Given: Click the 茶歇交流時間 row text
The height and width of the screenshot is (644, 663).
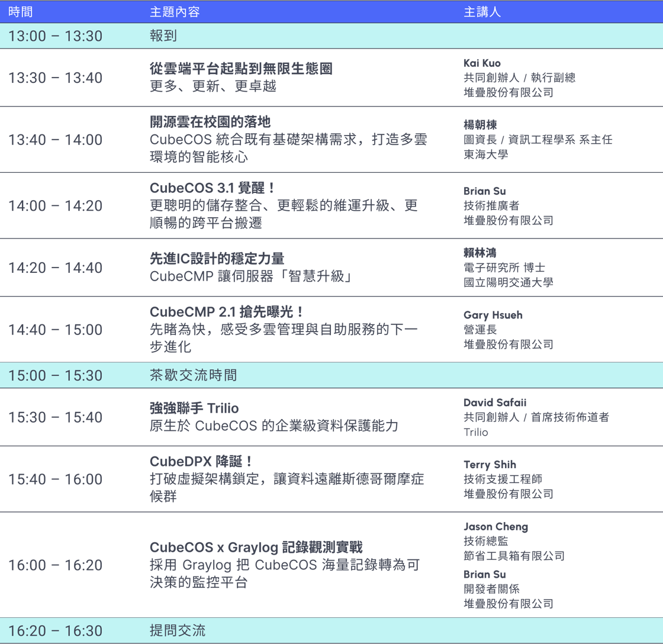Looking at the screenshot, I should coord(193,375).
